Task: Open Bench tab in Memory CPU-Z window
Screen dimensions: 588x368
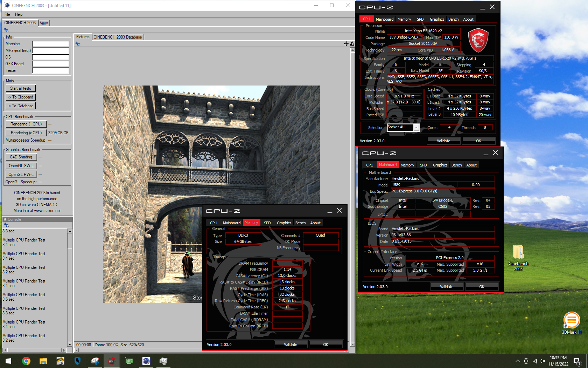Action: (x=300, y=223)
